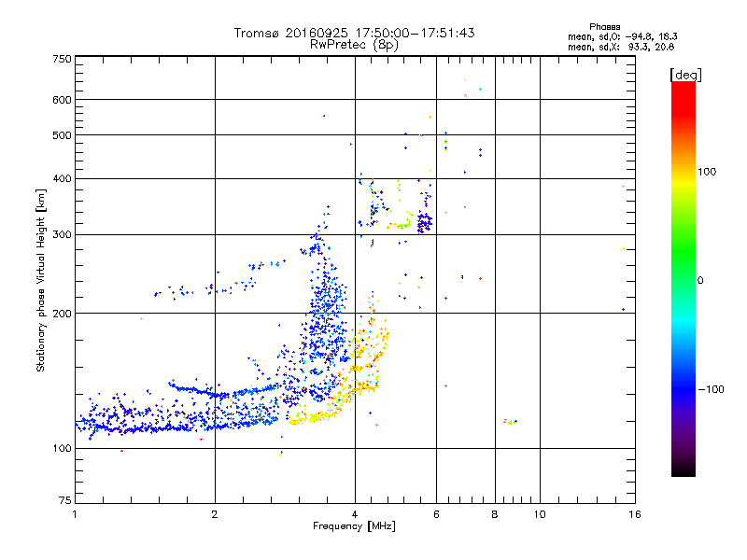Click the "Stationary phase Virtual Height [km]" label
The width and height of the screenshot is (747, 560).
[x=40, y=281]
